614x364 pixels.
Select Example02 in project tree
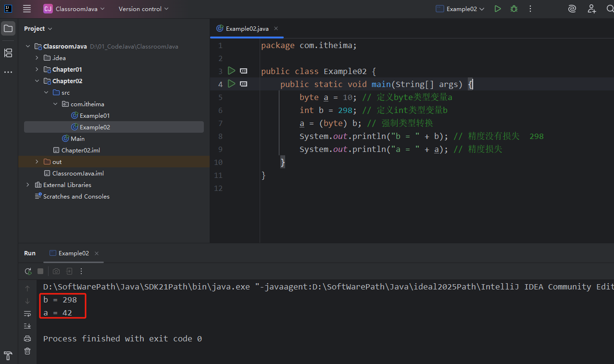tap(113, 127)
